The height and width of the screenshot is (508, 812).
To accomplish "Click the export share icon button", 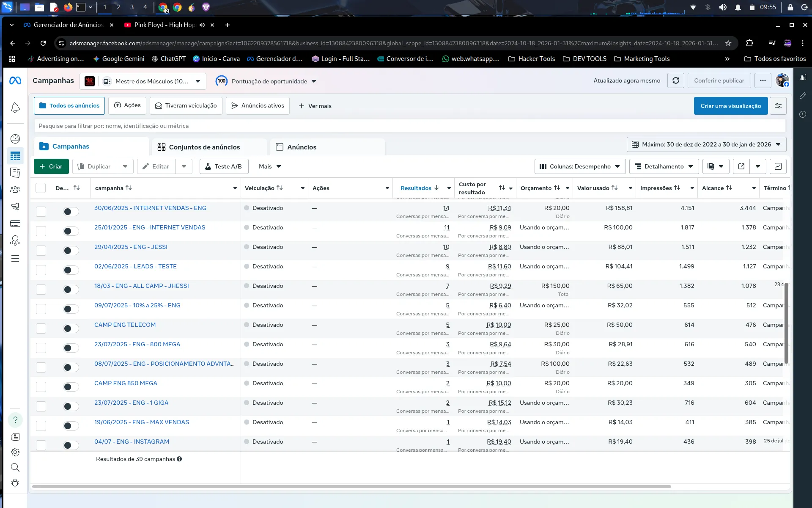I will 741,166.
